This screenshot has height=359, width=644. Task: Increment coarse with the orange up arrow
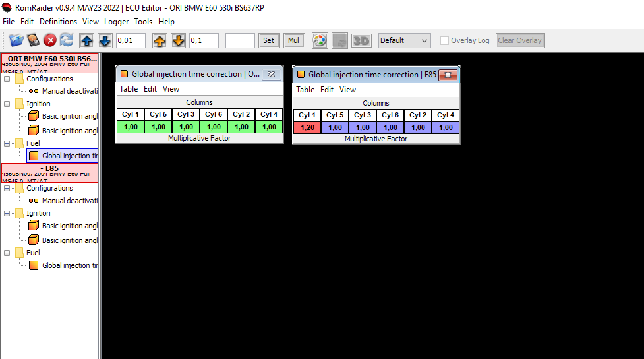160,40
